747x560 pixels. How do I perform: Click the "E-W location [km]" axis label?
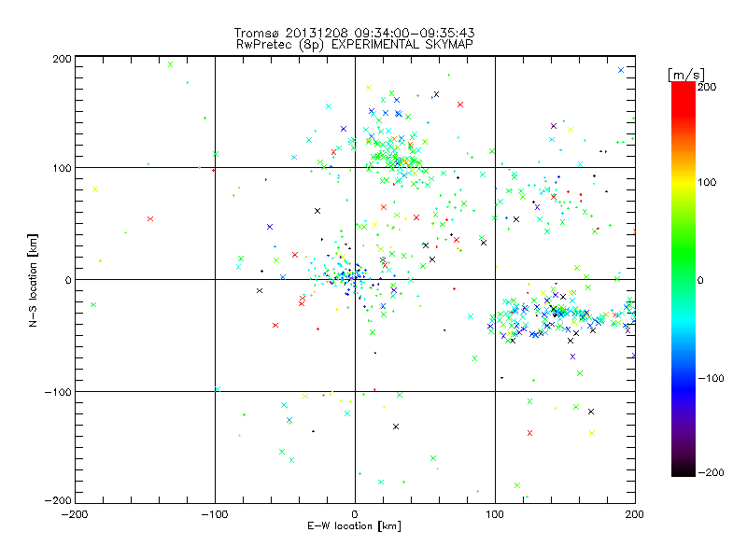[x=354, y=525]
